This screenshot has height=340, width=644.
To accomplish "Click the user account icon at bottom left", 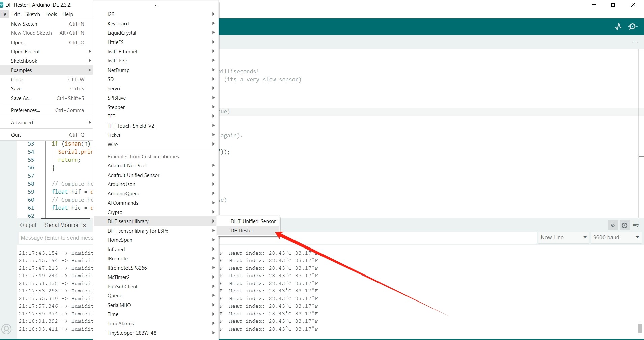I will (x=6, y=329).
